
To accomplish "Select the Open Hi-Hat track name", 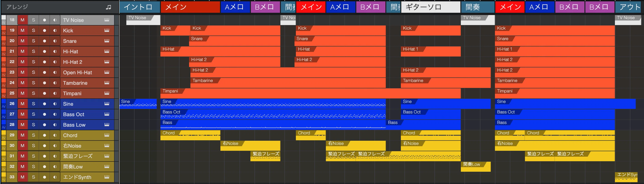I will point(77,72).
